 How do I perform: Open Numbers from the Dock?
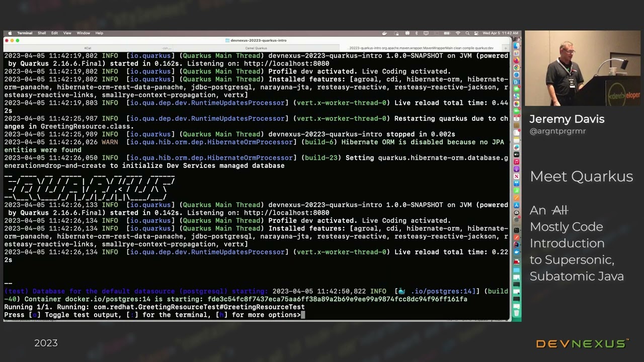tap(516, 191)
